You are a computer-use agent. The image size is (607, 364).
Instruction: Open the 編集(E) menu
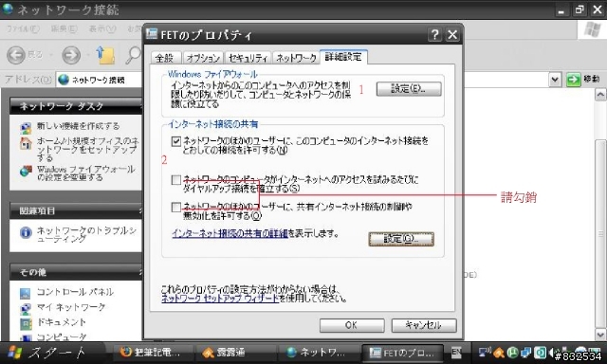point(64,29)
